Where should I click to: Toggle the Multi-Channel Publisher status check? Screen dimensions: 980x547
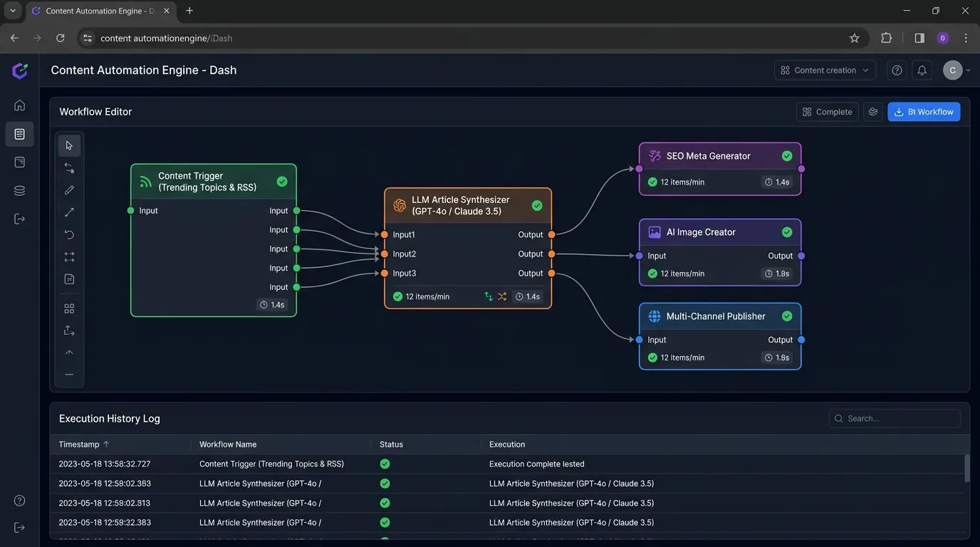pyautogui.click(x=787, y=316)
